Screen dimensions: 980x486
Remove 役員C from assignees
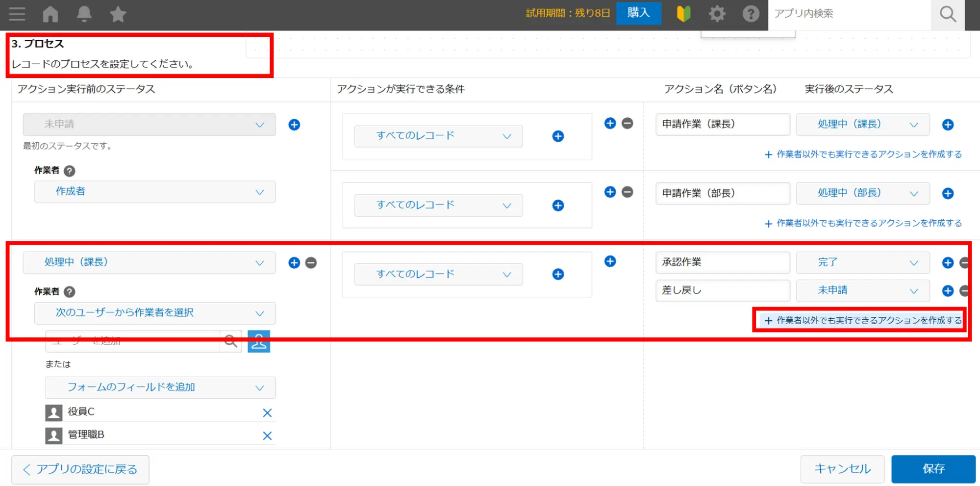[x=267, y=413]
